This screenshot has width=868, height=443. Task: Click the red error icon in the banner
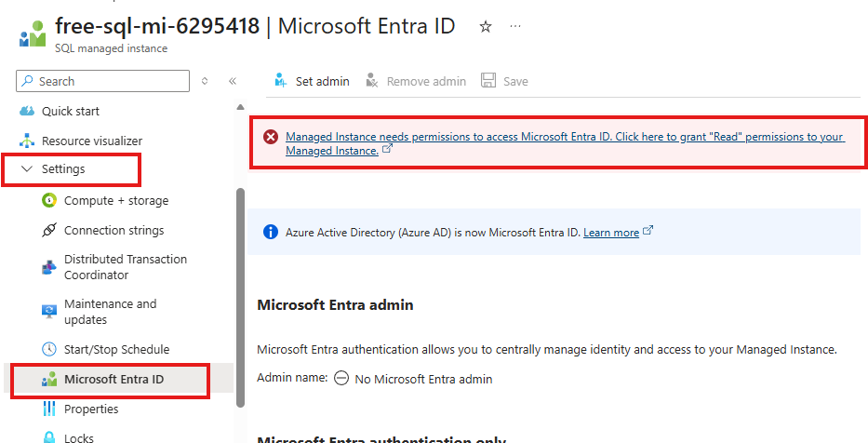coord(271,137)
